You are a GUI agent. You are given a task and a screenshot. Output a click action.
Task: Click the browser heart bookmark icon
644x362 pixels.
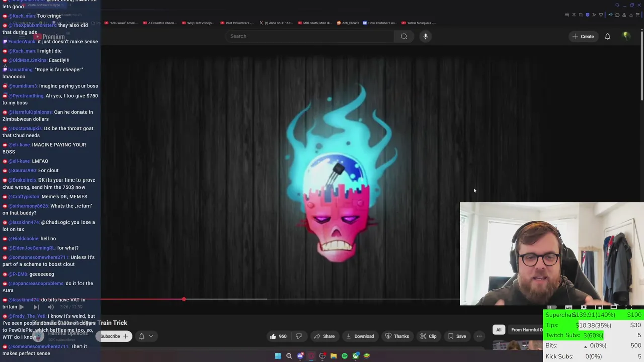click(x=601, y=15)
